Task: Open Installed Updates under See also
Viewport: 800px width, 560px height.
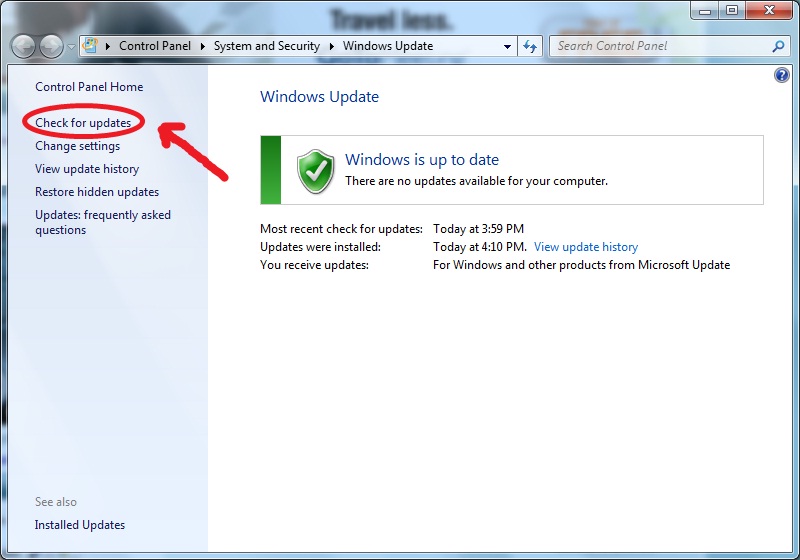Action: [80, 525]
